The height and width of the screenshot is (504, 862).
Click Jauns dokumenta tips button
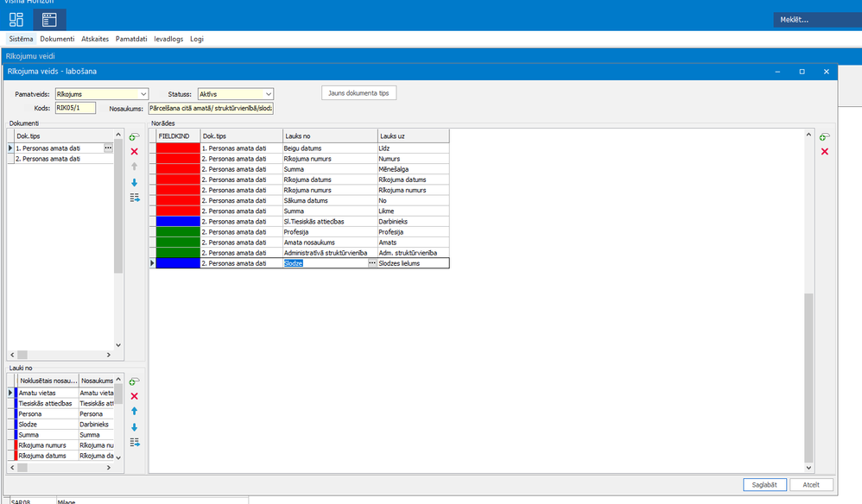[358, 93]
